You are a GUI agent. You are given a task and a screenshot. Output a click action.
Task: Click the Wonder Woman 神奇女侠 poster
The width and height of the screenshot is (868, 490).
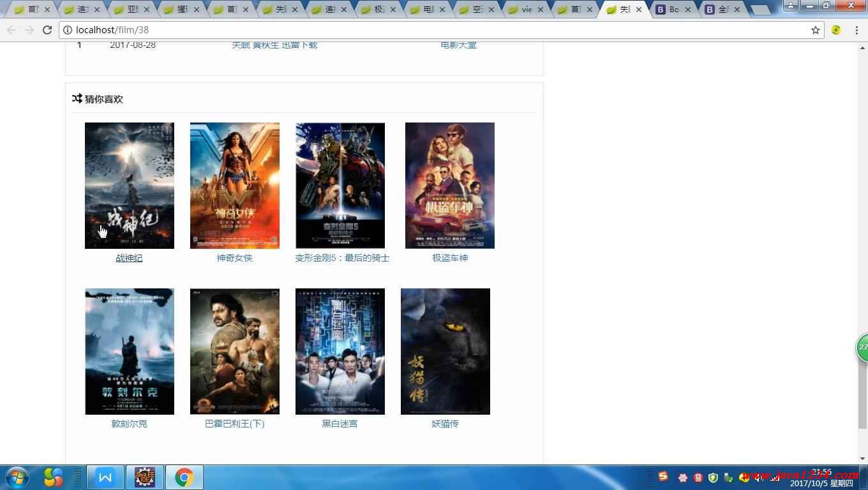[x=235, y=186]
